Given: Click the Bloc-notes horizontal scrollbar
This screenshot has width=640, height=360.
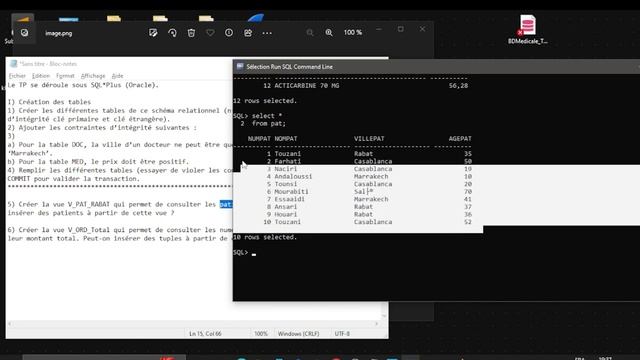Looking at the screenshot, I should [x=193, y=324].
